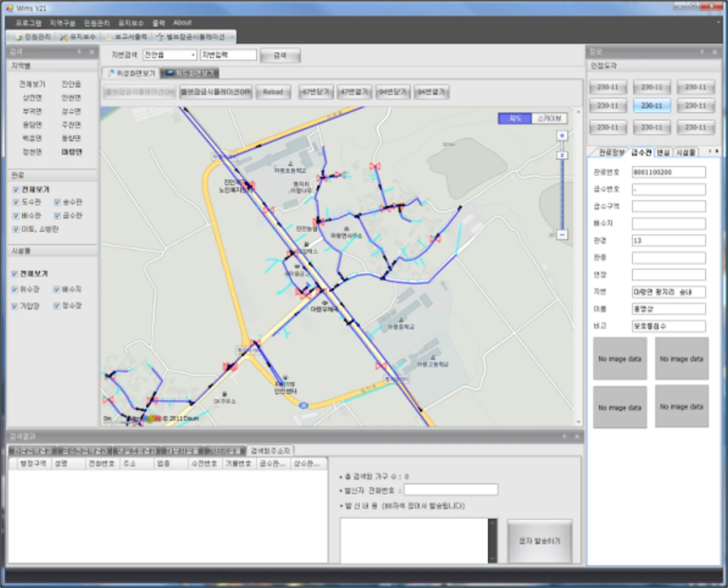Uncheck the 도수관 pipe checkbox
Screen dimensions: 728x588
16,202
